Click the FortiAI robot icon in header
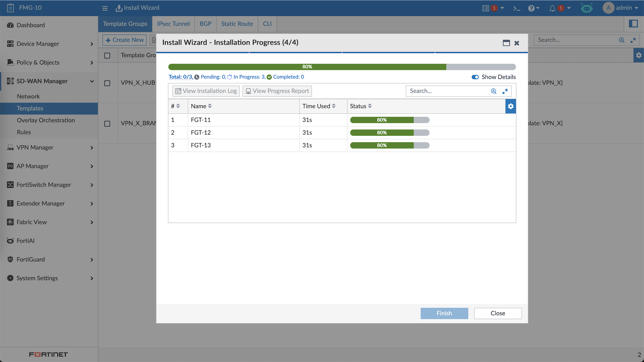Viewport: 644px width, 362px height. (587, 8)
